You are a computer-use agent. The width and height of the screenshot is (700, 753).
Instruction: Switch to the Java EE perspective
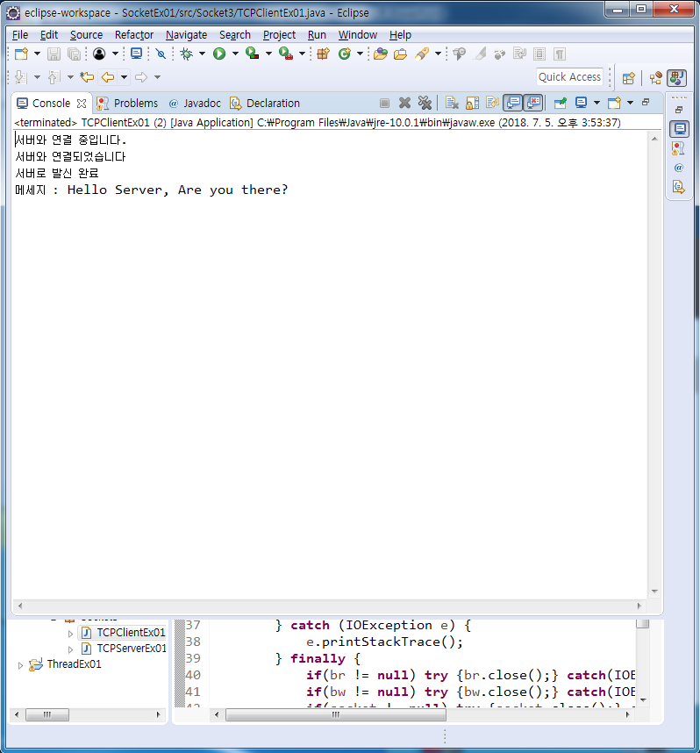click(655, 78)
